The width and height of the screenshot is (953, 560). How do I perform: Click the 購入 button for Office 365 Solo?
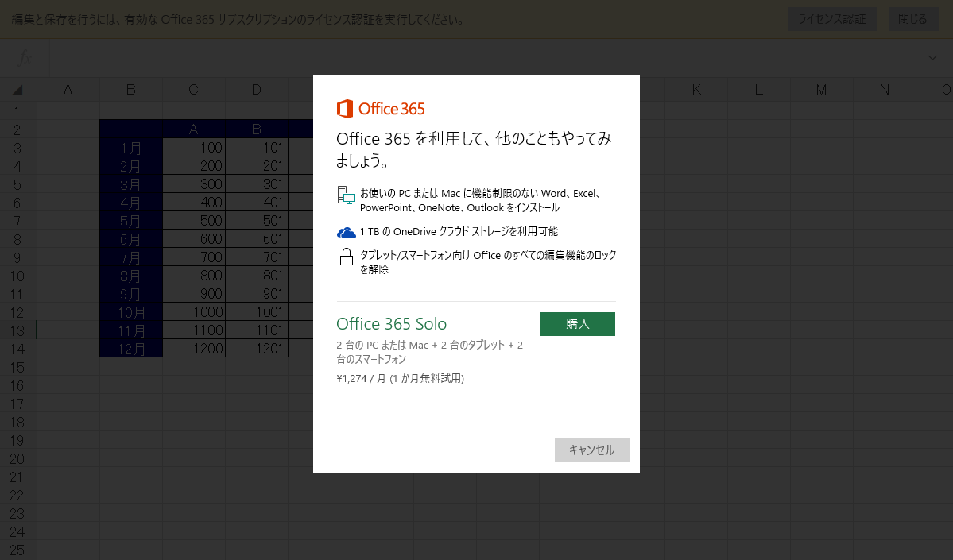click(577, 324)
